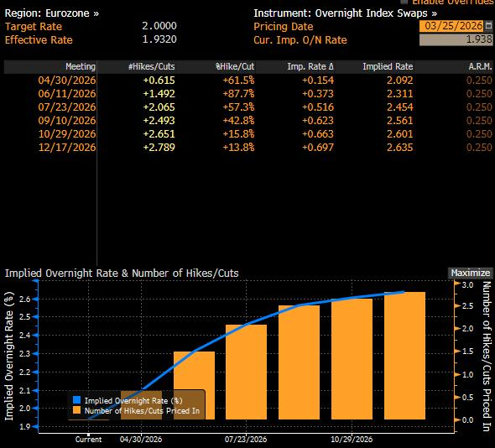Click the implied rate value 2.561
The height and width of the screenshot is (448, 495).
tap(400, 120)
